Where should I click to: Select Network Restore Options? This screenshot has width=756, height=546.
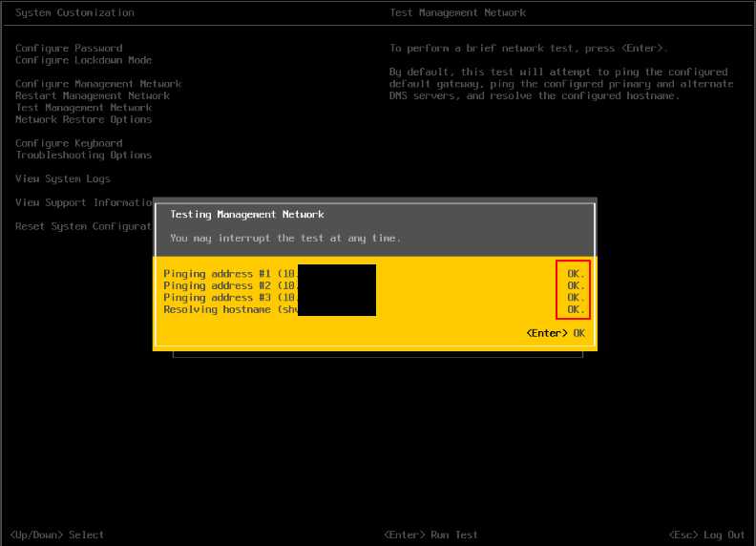click(83, 119)
